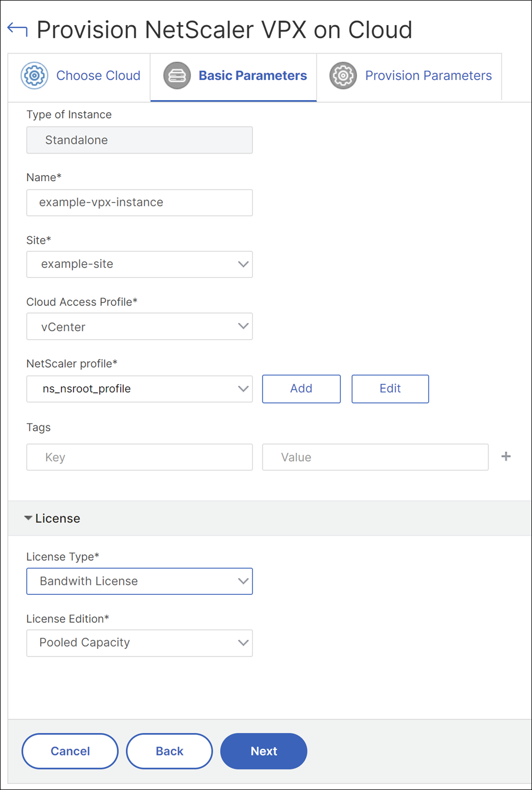Focus the Name input field
Viewport: 532px width, 790px height.
pos(140,202)
